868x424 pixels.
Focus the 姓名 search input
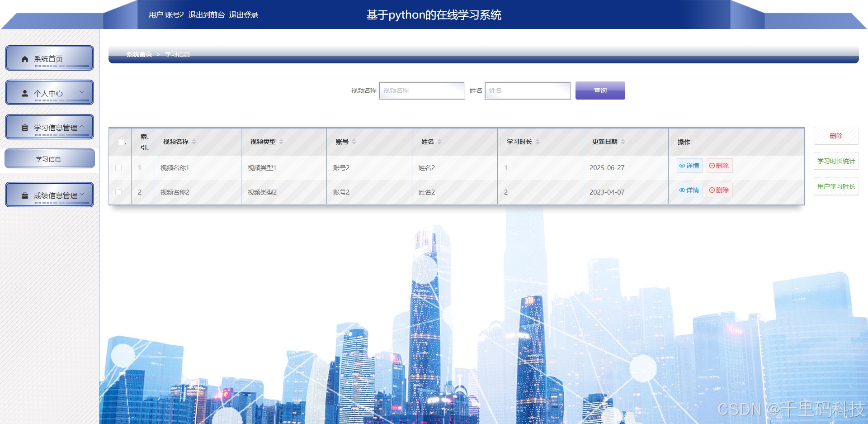(x=528, y=91)
